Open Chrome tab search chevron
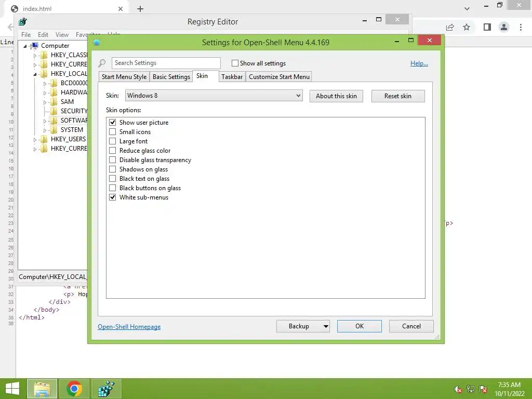The width and height of the screenshot is (532, 399). (467, 9)
